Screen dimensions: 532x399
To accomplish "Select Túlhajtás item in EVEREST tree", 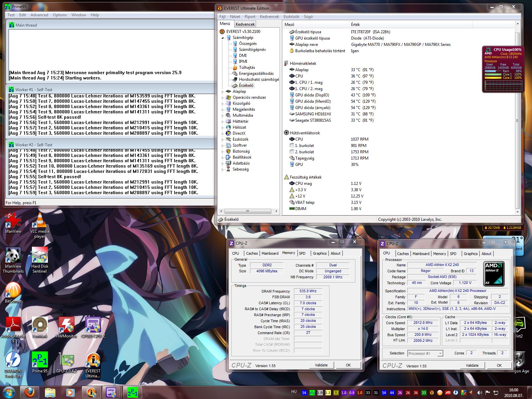I will (x=247, y=67).
